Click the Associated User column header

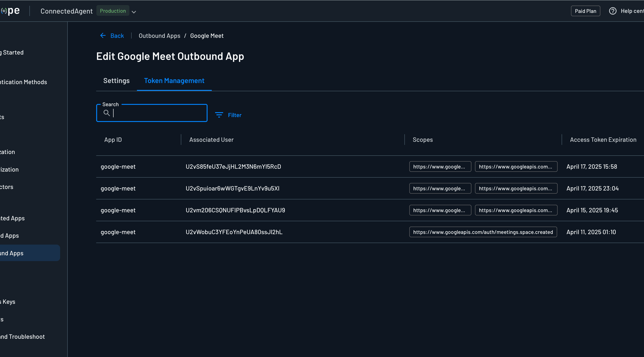point(211,140)
